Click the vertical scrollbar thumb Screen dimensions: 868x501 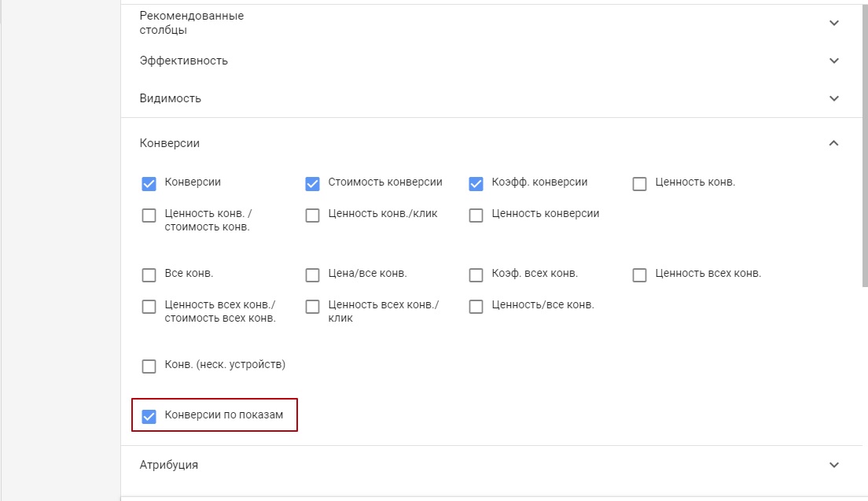tap(865, 144)
